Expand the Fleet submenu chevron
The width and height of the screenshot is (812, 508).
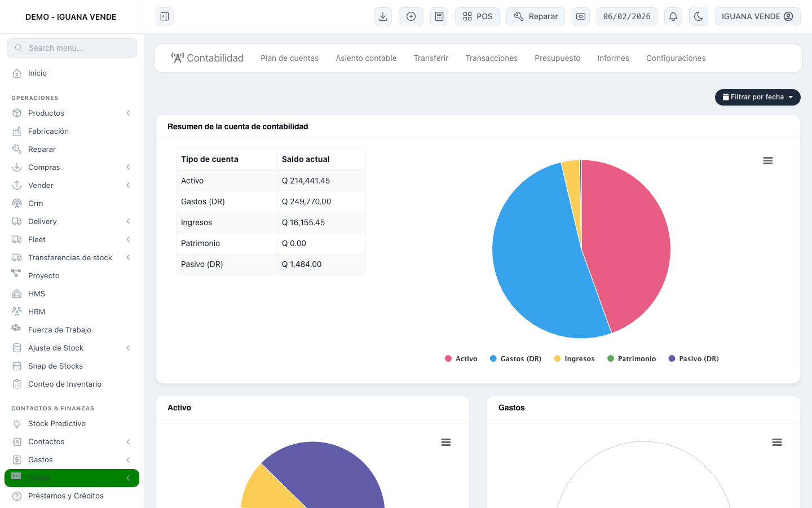(128, 239)
